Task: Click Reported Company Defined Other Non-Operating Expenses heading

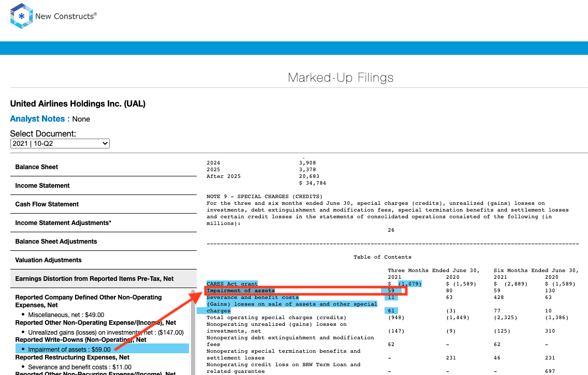Action: pyautogui.click(x=89, y=301)
